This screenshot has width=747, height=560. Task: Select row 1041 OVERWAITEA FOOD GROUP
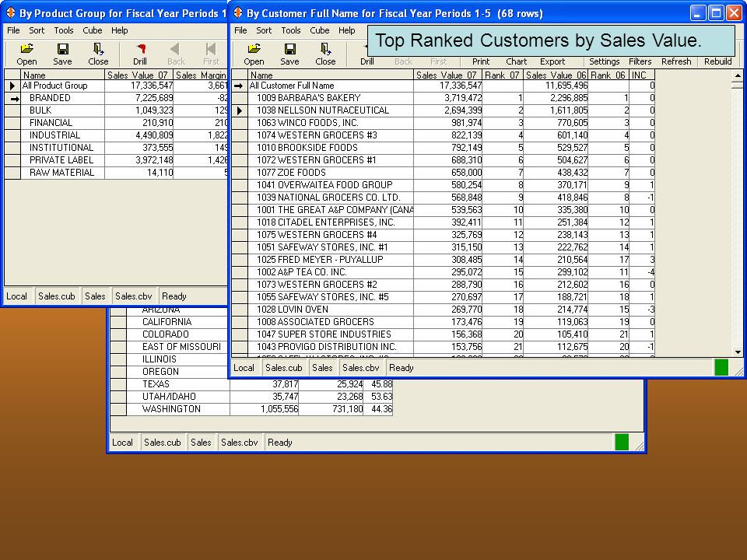pos(443,185)
